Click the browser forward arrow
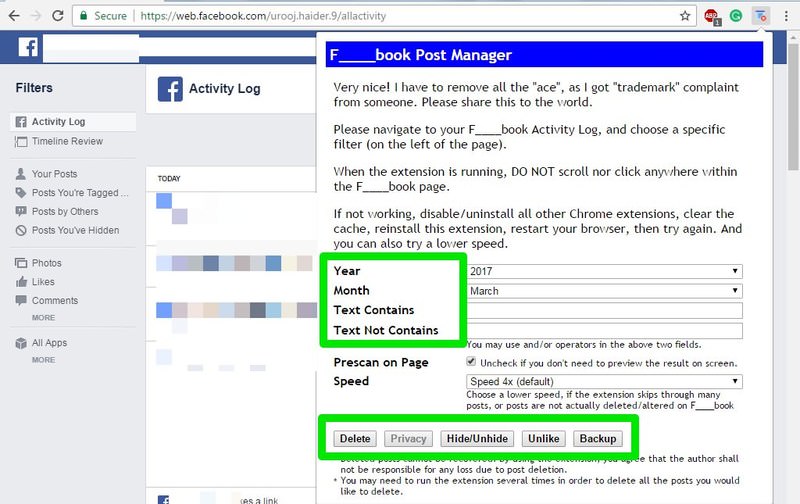The height and width of the screenshot is (504, 800). [x=36, y=16]
